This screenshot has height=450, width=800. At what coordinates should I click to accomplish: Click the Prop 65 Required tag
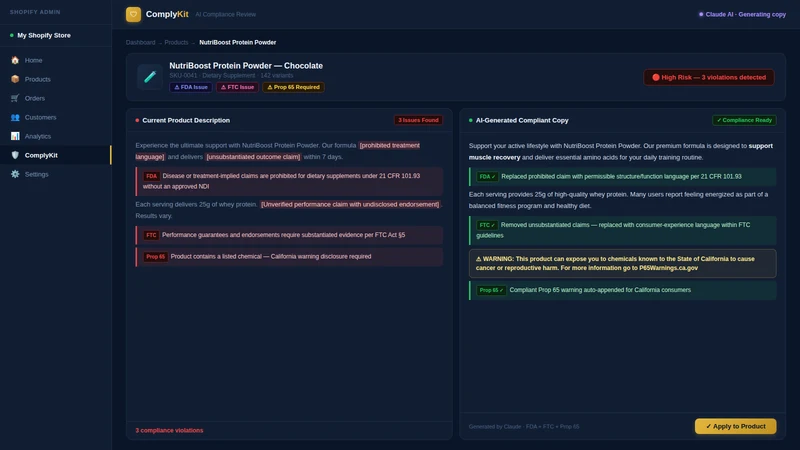[x=293, y=87]
